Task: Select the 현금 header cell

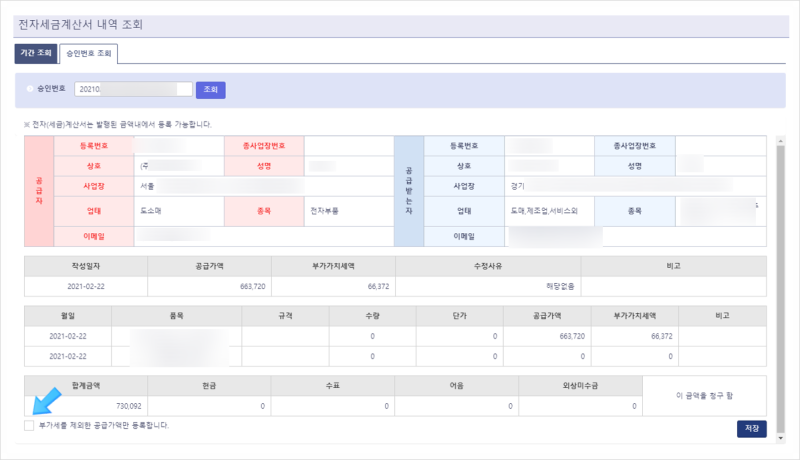Action: pyautogui.click(x=209, y=386)
